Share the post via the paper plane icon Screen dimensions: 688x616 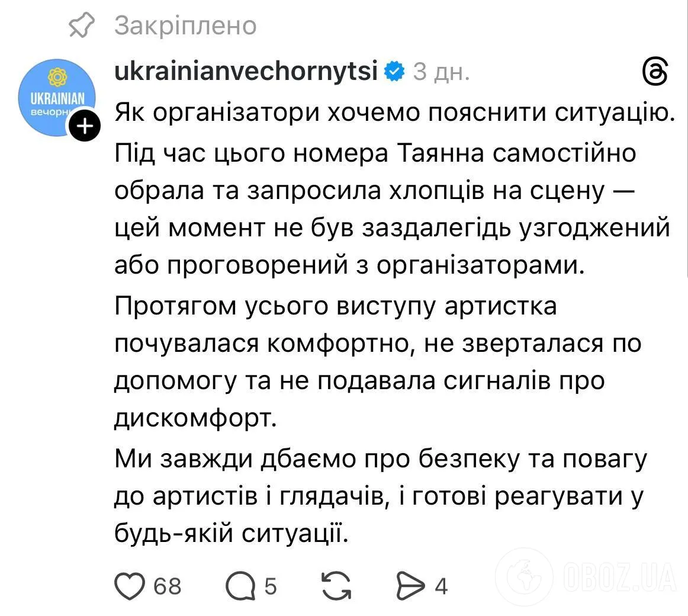click(412, 586)
